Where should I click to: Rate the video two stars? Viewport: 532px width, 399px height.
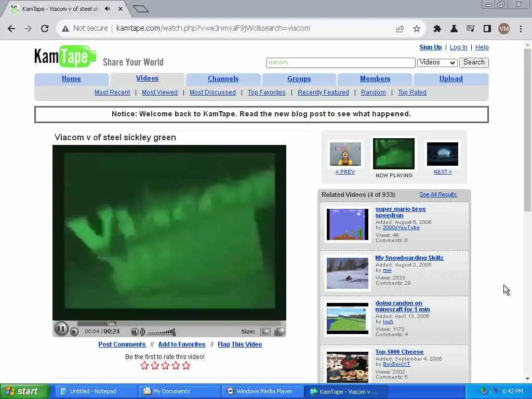click(x=155, y=365)
